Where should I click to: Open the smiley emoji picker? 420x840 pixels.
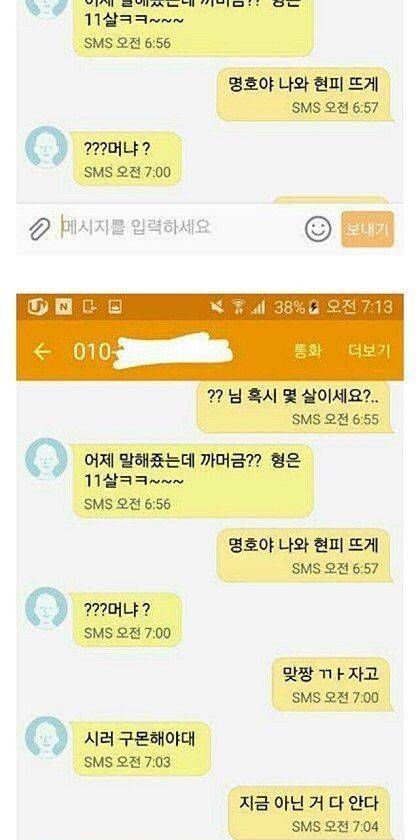(318, 229)
